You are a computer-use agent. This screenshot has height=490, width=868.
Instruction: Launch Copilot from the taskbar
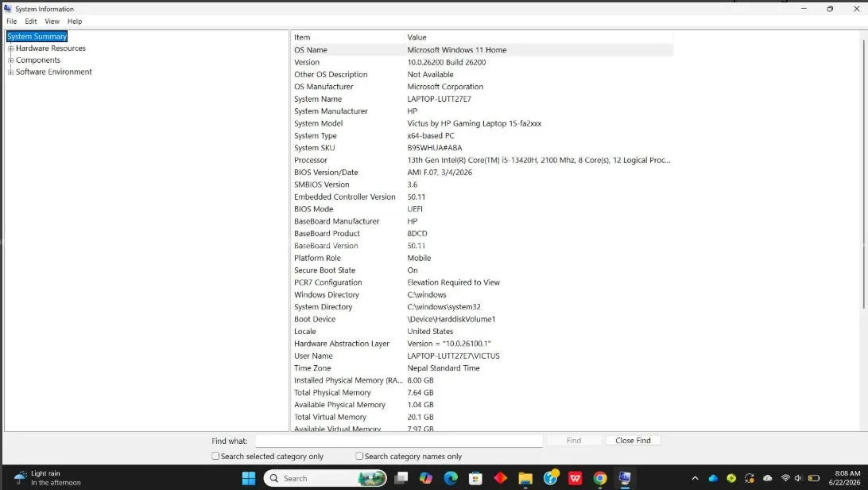pyautogui.click(x=426, y=478)
